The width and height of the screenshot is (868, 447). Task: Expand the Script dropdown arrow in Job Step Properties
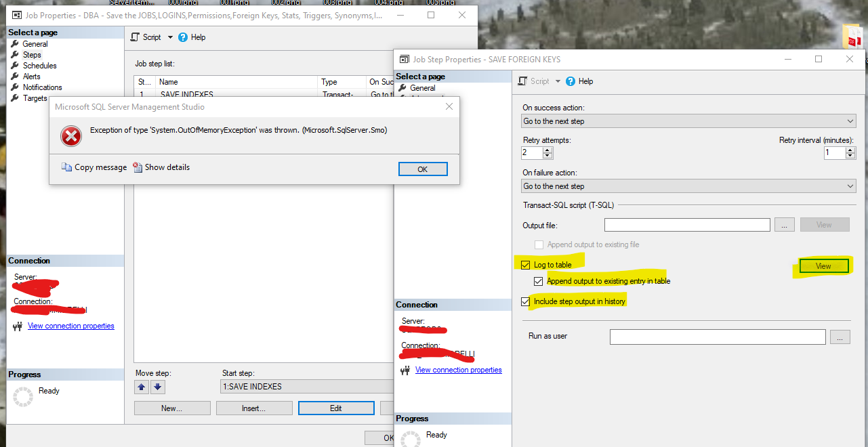point(558,81)
